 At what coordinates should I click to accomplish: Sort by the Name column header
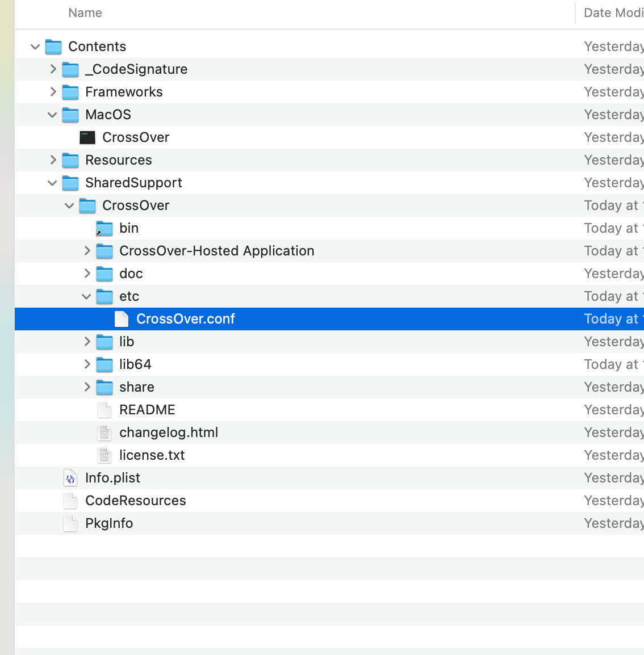coord(85,13)
